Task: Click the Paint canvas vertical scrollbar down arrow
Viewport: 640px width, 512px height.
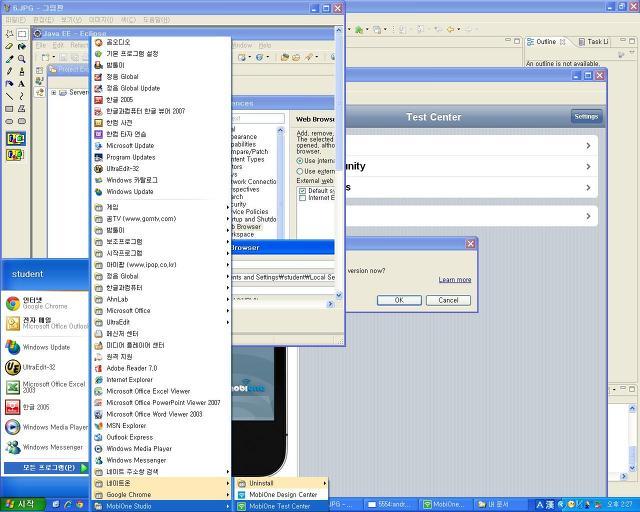Action: [338, 295]
